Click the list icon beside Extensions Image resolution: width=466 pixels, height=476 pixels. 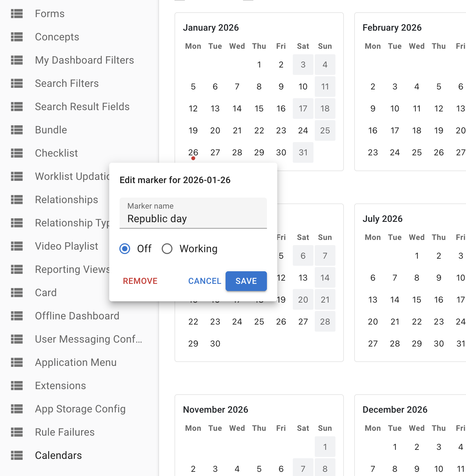coord(17,386)
